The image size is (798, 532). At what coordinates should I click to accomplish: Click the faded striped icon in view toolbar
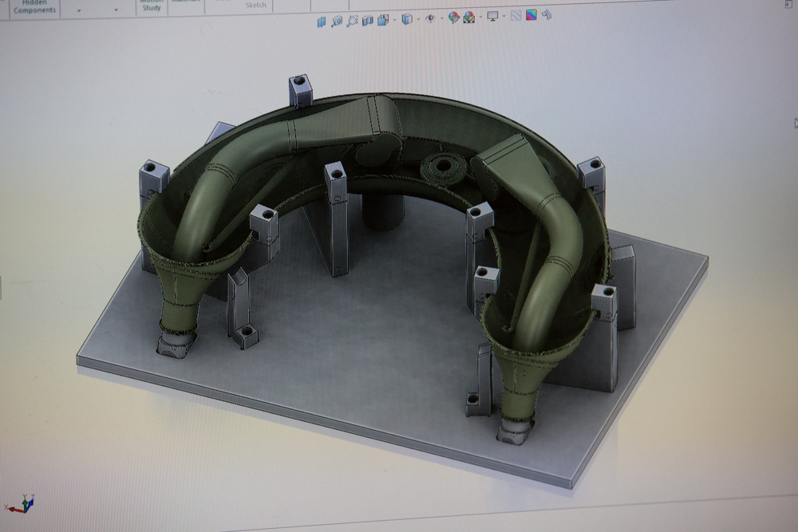516,16
